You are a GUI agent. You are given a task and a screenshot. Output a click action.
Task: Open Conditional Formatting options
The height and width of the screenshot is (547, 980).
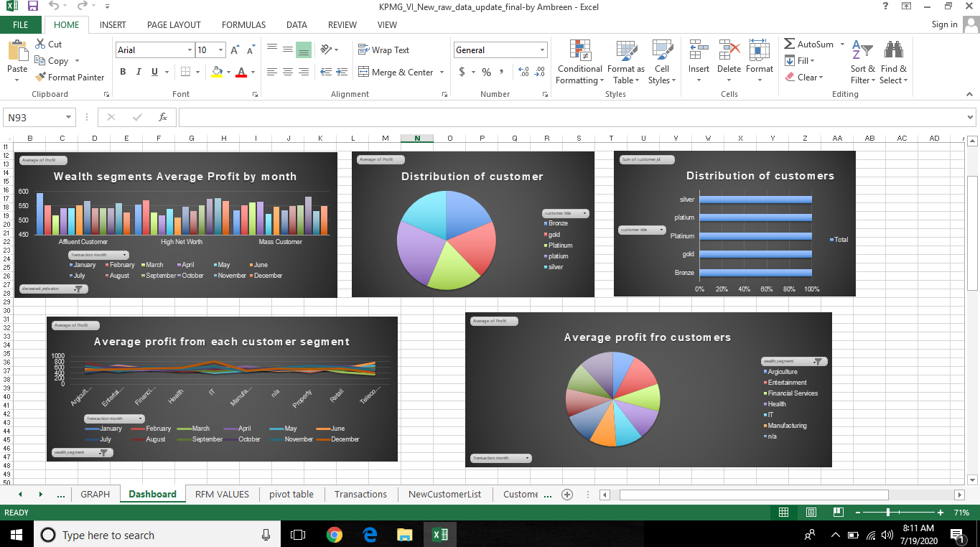click(579, 62)
